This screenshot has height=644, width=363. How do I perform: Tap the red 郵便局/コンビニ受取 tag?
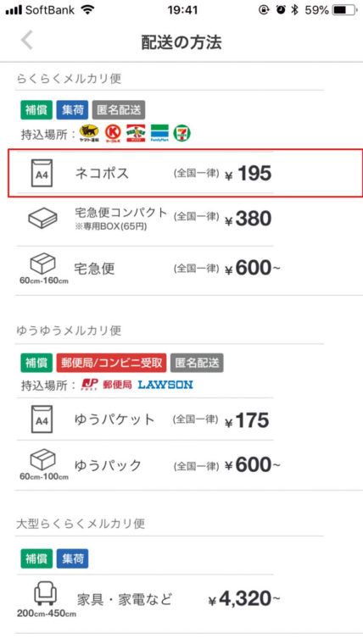(111, 363)
